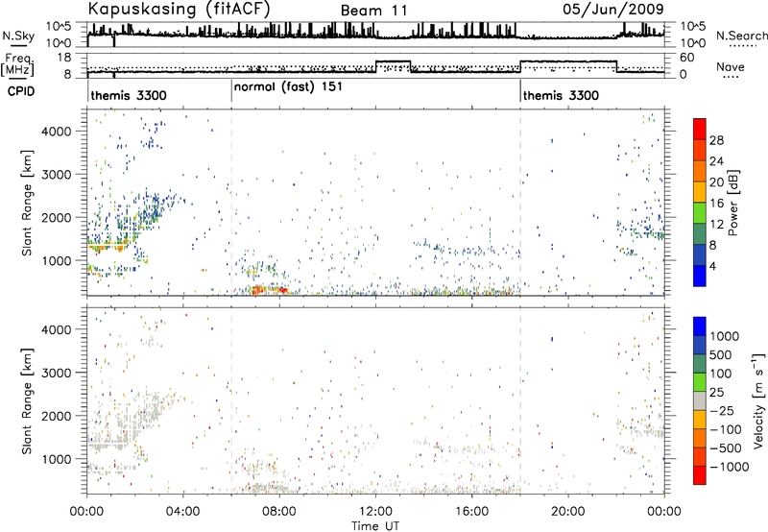The image size is (768, 532).
Task: Pick the red bottom Velocity color segment
Action: coord(700,475)
